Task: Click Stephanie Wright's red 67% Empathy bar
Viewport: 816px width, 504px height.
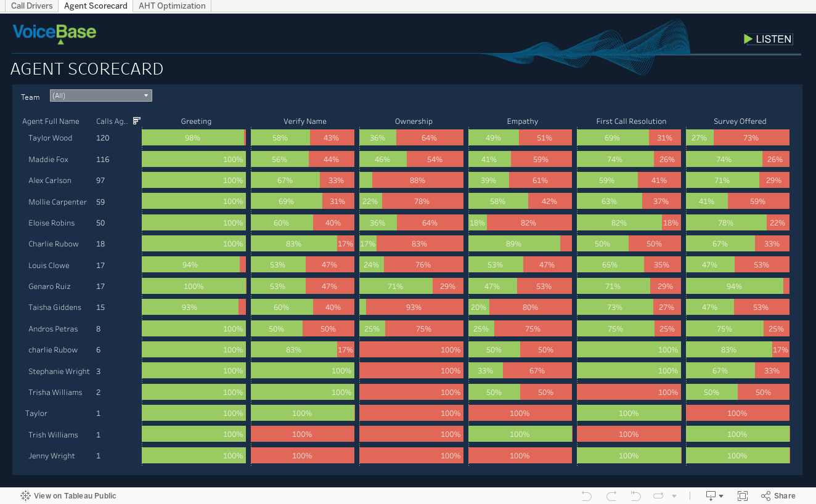Action: [x=537, y=372]
